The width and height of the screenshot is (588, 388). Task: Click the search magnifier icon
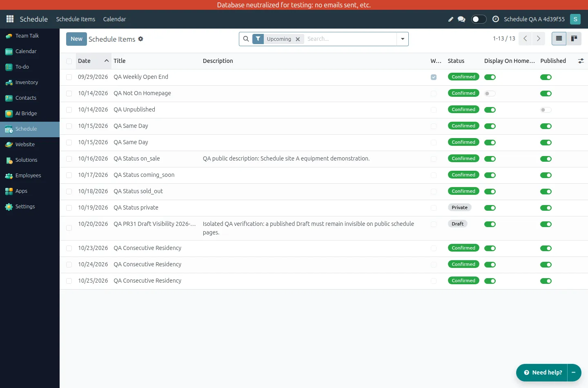click(246, 39)
